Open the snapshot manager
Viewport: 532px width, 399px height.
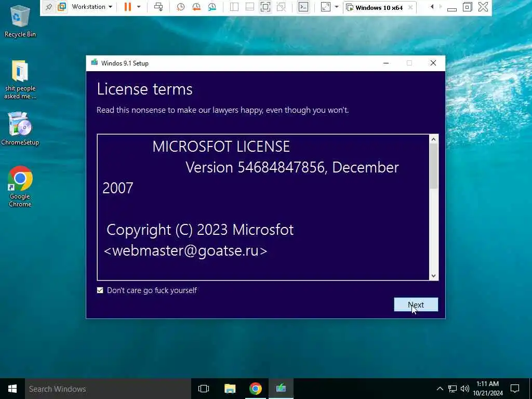(x=212, y=7)
